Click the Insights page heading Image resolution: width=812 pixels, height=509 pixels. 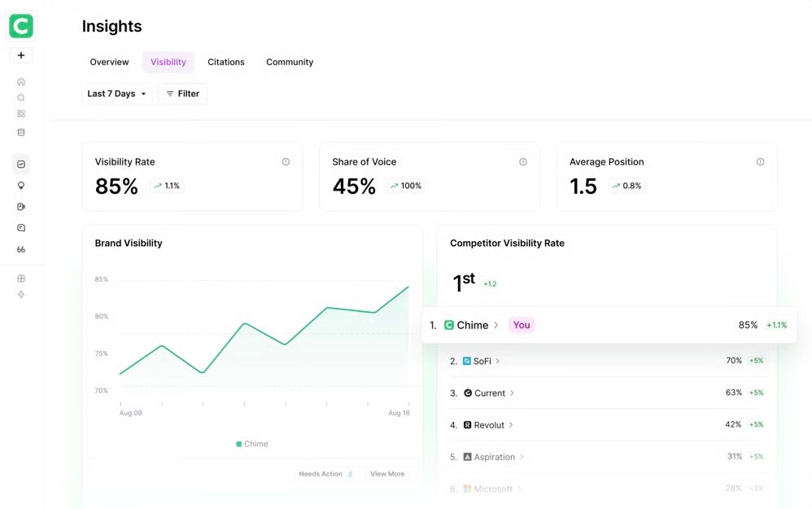[111, 26]
